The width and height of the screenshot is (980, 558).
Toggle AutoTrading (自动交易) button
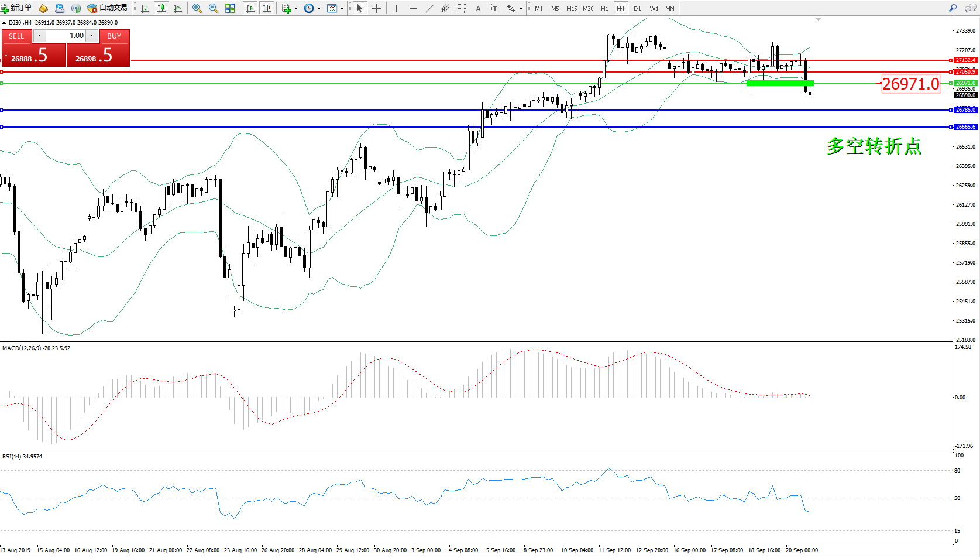pos(108,8)
